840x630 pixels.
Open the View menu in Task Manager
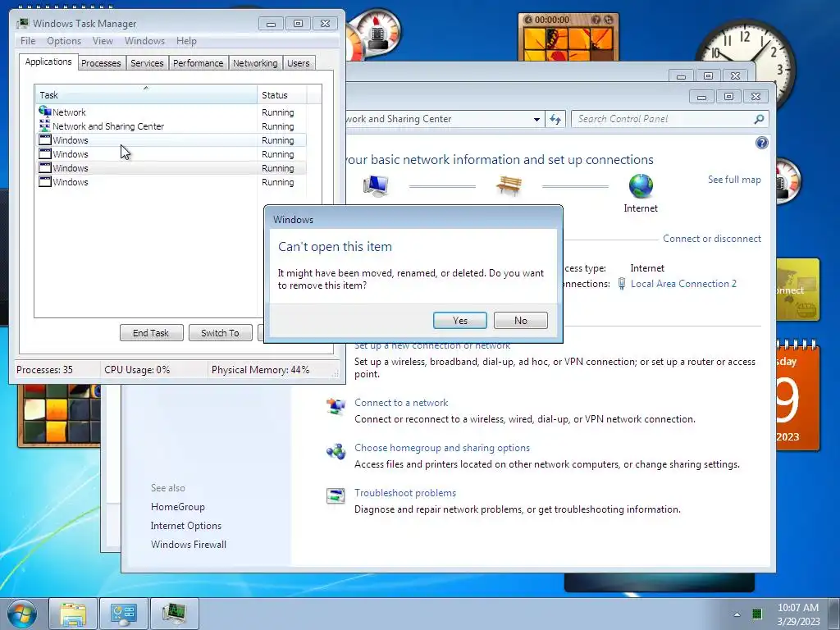pos(103,41)
